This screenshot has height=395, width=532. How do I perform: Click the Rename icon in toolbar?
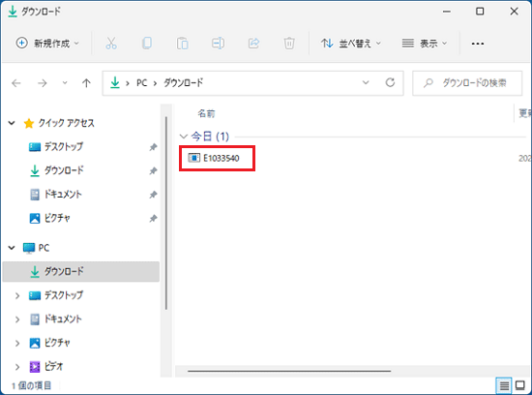pyautogui.click(x=218, y=44)
